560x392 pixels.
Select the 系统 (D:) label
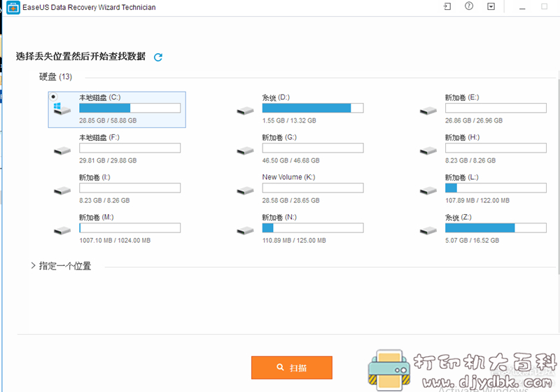point(276,97)
